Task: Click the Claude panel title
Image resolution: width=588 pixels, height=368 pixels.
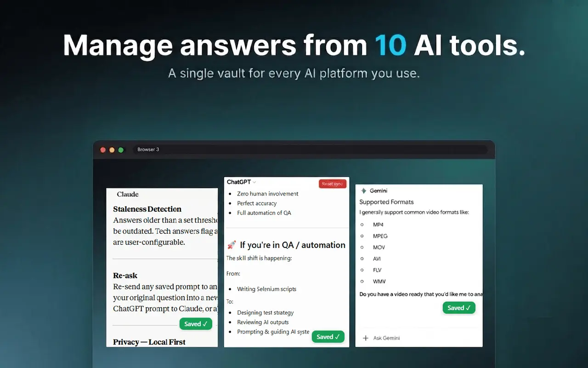Action: point(128,195)
